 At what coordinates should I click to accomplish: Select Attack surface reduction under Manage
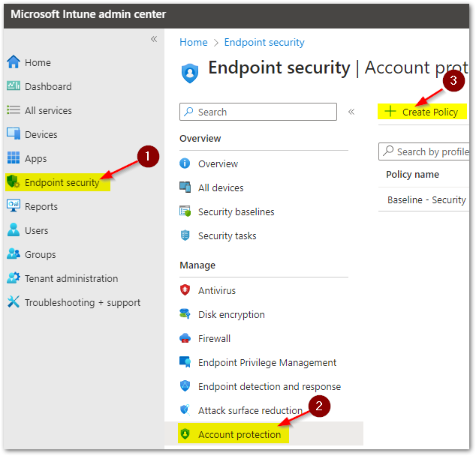coord(250,410)
